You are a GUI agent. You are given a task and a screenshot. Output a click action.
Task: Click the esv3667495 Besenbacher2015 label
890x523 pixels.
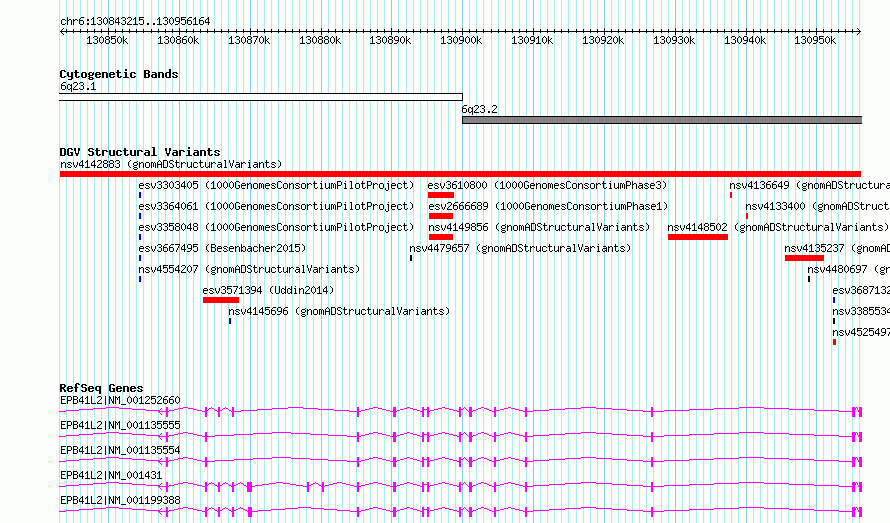(x=222, y=248)
